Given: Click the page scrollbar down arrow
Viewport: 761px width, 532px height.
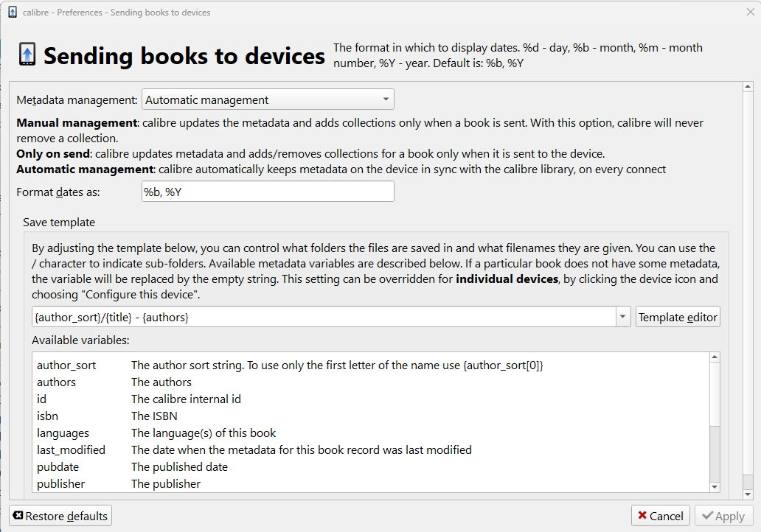Looking at the screenshot, I should 748,493.
